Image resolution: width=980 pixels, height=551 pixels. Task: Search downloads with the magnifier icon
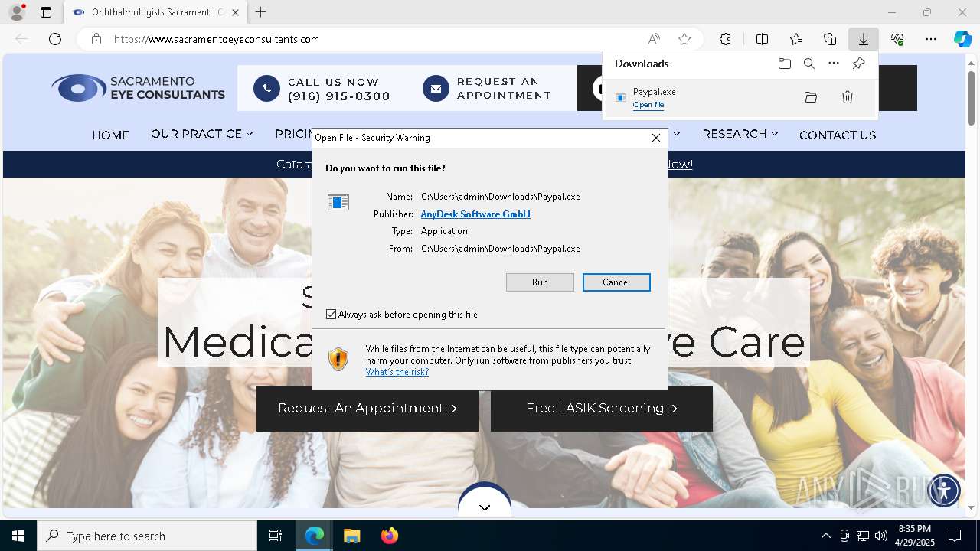tap(809, 64)
